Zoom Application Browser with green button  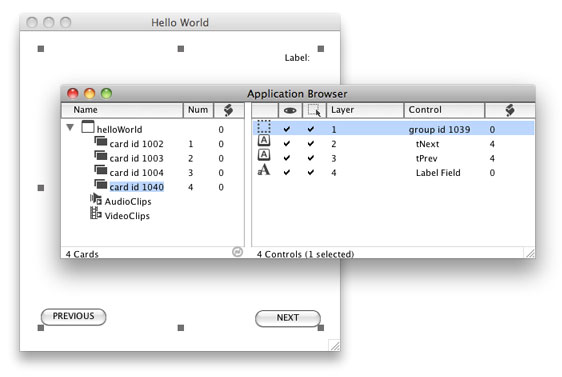pos(106,94)
